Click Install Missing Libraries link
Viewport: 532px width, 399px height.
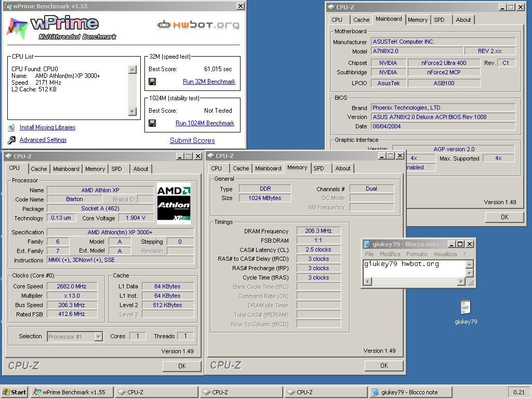pos(47,127)
